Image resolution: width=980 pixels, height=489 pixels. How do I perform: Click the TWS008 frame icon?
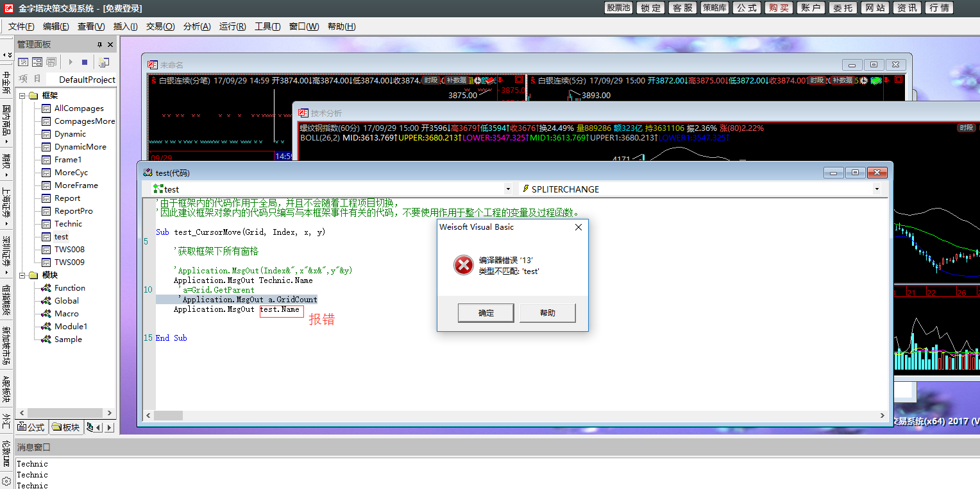pos(46,250)
